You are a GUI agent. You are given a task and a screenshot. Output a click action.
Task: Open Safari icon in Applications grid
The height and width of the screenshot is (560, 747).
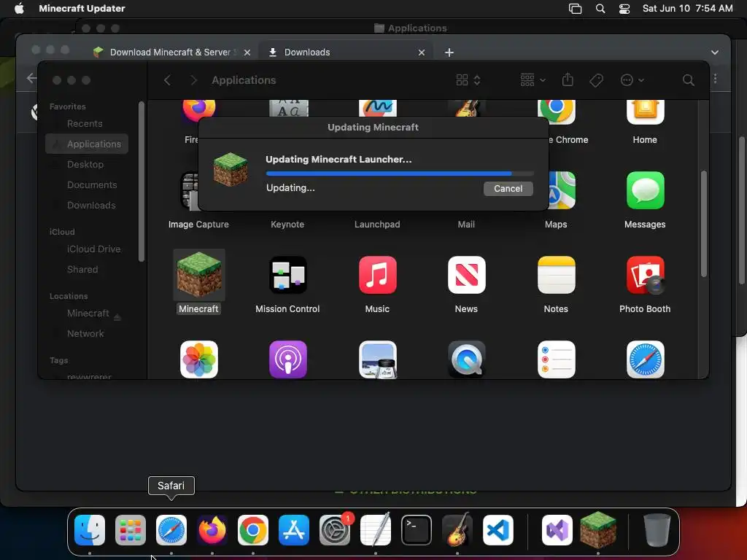645,359
